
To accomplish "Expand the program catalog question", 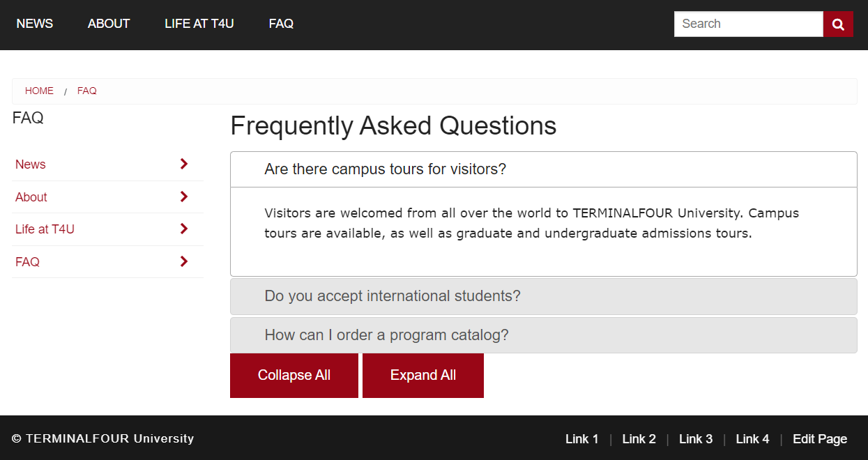I will coord(543,335).
